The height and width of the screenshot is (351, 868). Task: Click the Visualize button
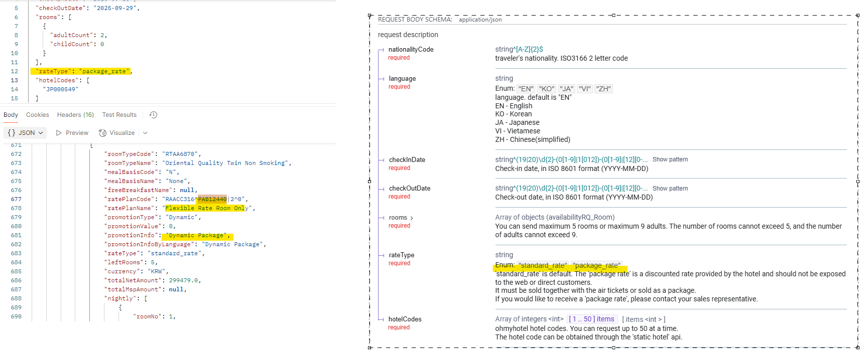[x=117, y=133]
